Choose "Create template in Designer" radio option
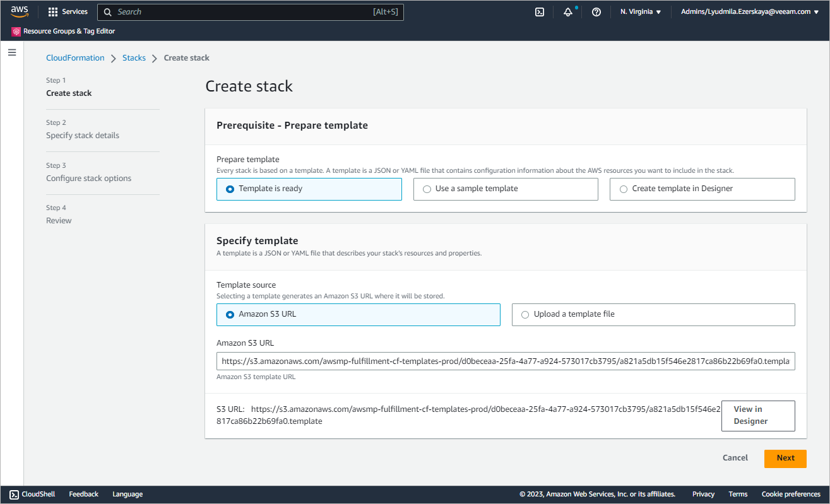This screenshot has height=504, width=830. 624,189
